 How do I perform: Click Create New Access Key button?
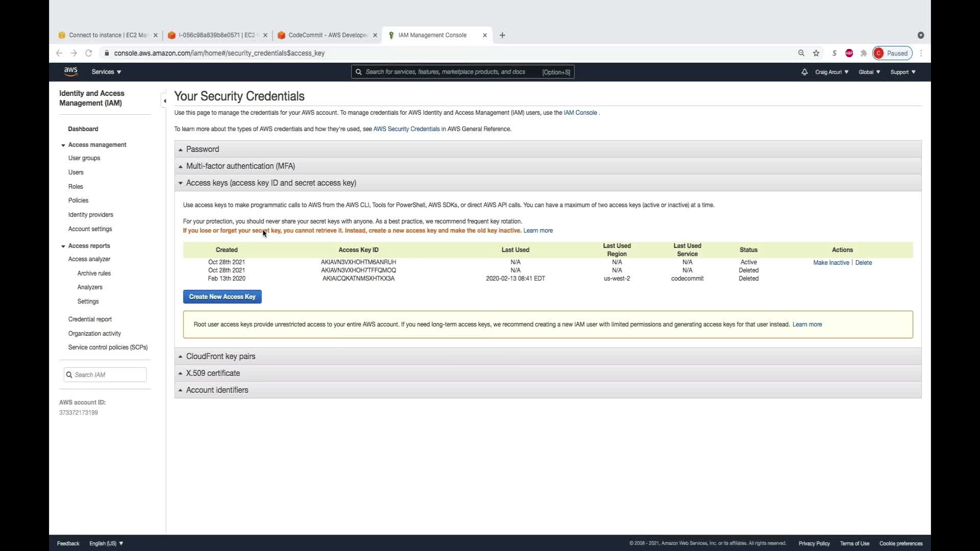[x=222, y=296]
